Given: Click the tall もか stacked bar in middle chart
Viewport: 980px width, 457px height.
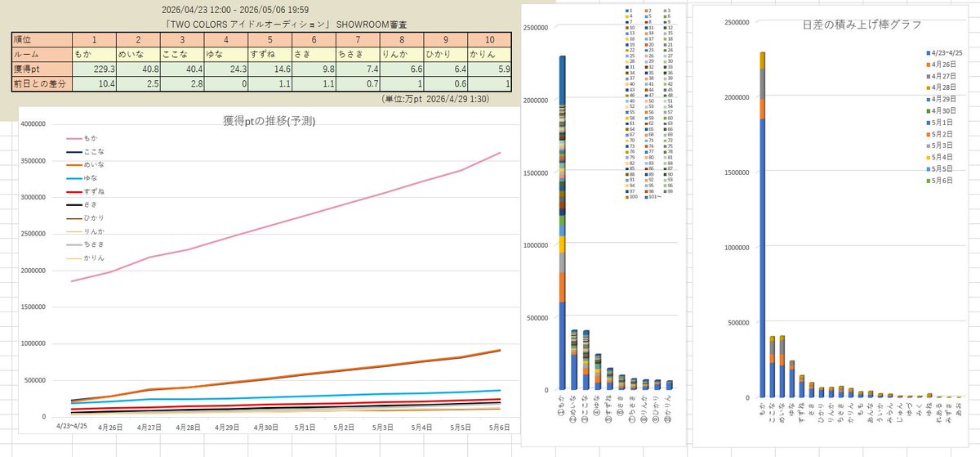Looking at the screenshot, I should pyautogui.click(x=563, y=222).
